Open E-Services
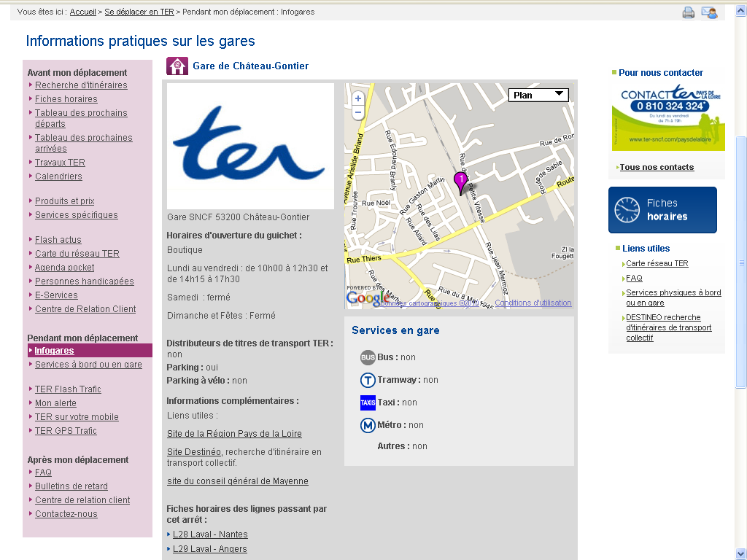 click(x=56, y=295)
